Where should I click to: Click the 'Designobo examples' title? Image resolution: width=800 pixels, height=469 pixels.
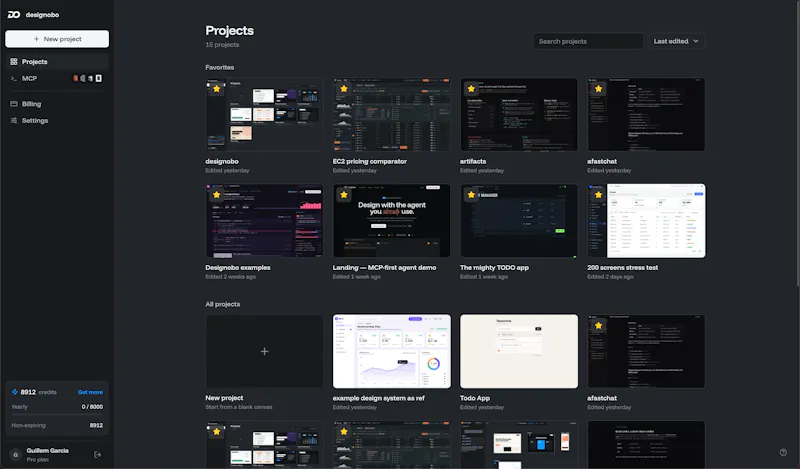(238, 267)
